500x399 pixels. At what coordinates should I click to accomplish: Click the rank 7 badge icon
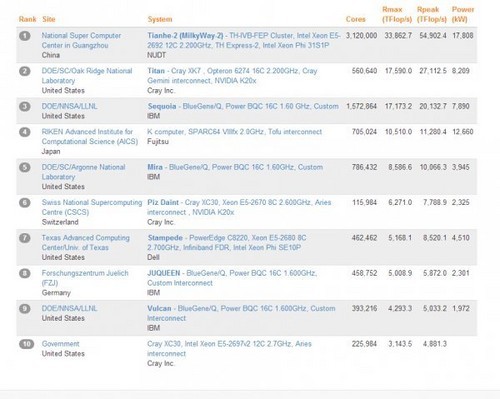25,238
